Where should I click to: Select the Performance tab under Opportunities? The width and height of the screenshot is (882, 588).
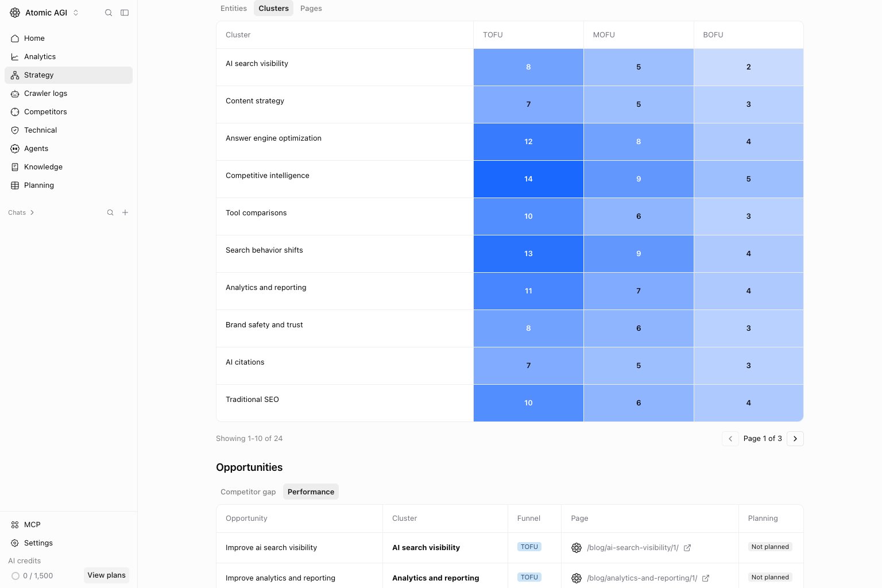click(311, 492)
